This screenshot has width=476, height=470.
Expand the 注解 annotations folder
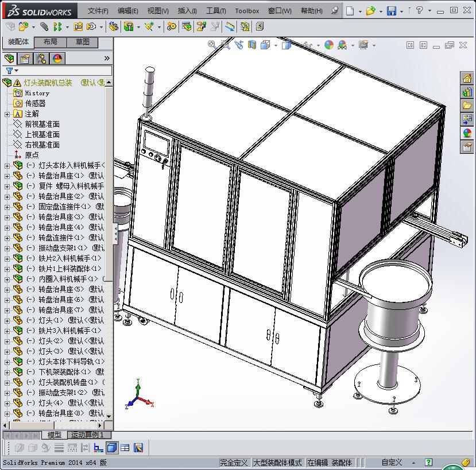point(7,114)
